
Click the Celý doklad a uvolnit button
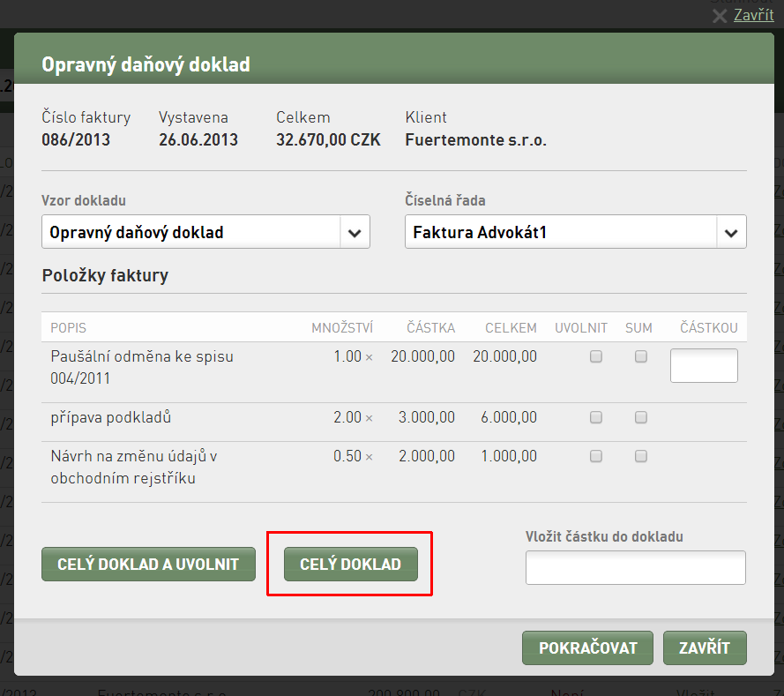(148, 564)
